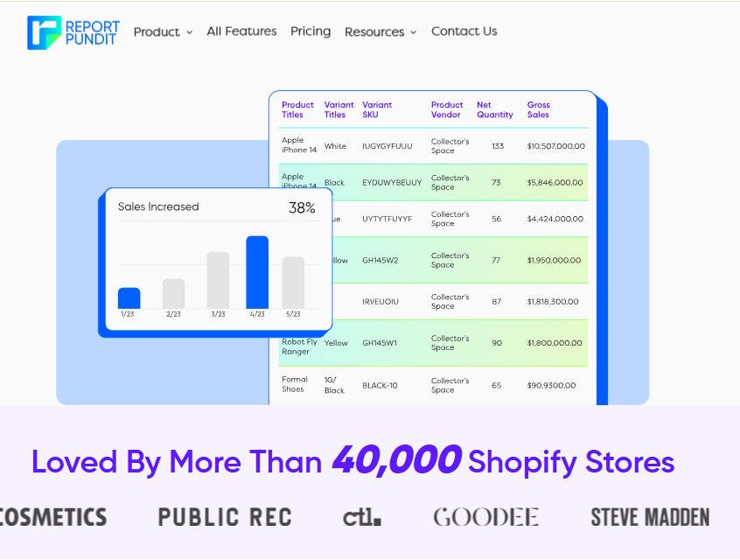740x560 pixels.
Task: Click the Variant SKU column header
Action: (x=377, y=109)
